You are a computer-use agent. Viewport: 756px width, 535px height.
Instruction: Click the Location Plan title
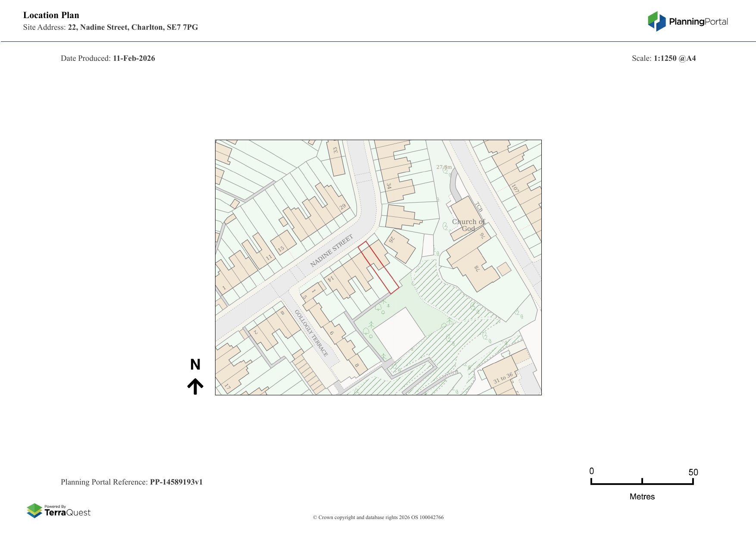(51, 15)
